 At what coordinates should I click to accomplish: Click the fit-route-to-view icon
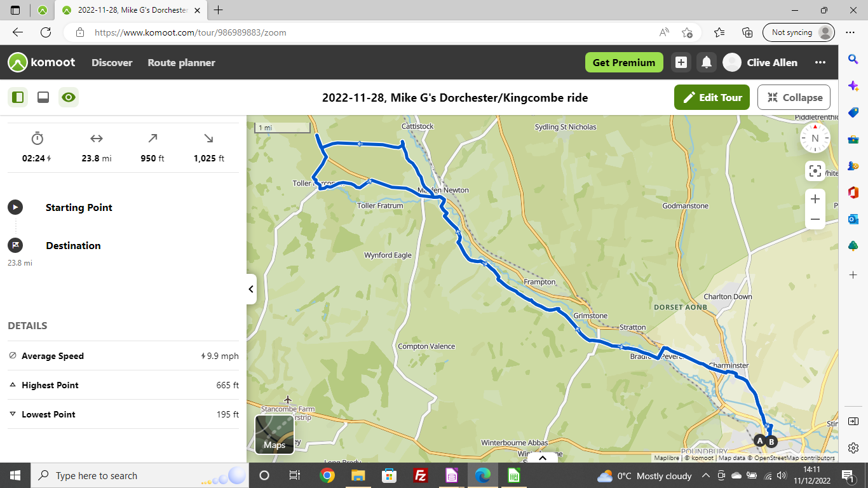point(815,171)
